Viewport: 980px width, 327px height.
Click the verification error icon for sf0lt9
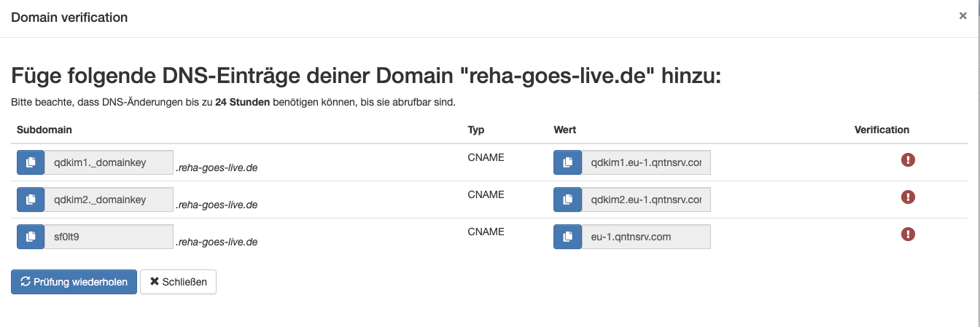908,234
